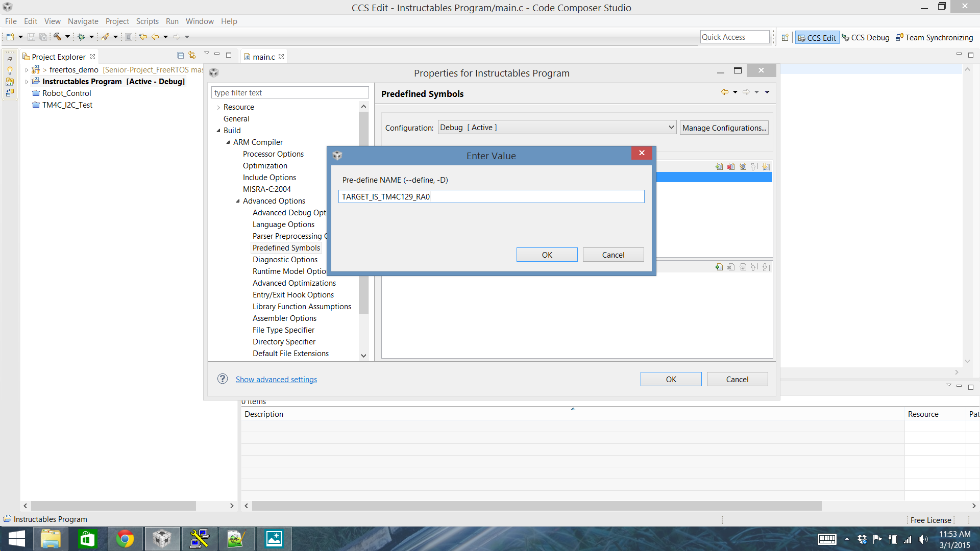
Task: Switch to CCS Edit perspective
Action: 817,37
